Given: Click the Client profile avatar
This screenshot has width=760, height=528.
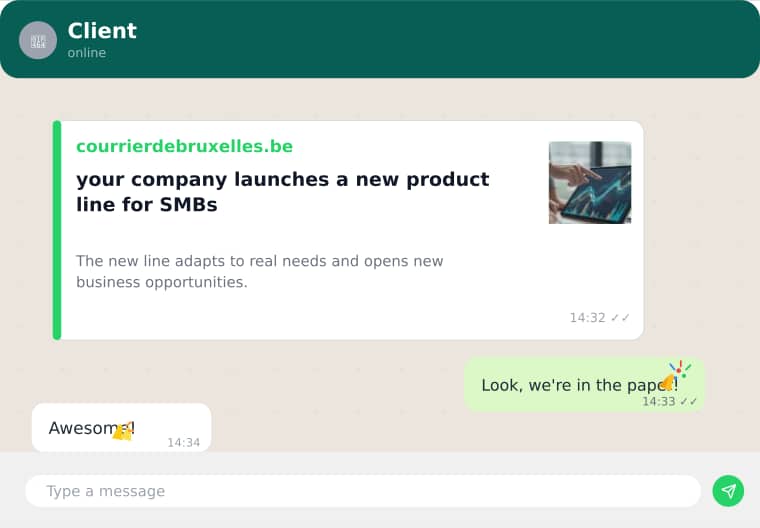Looking at the screenshot, I should pos(38,41).
